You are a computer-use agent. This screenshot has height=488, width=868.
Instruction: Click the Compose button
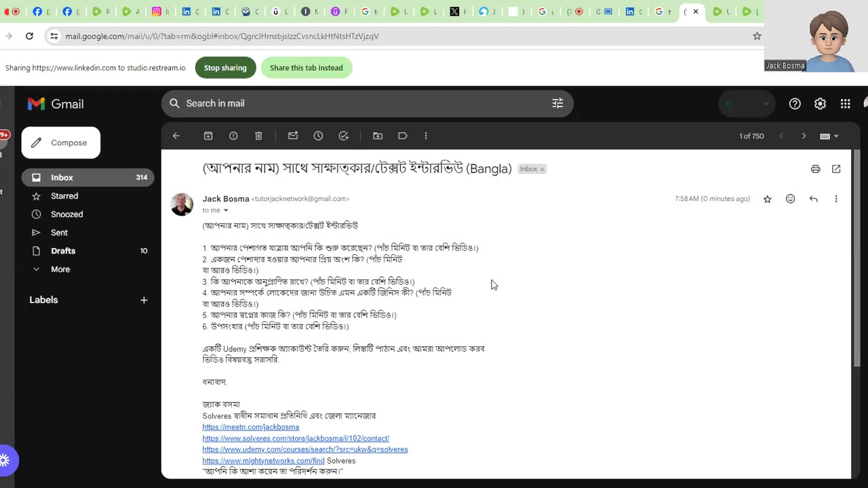point(61,143)
